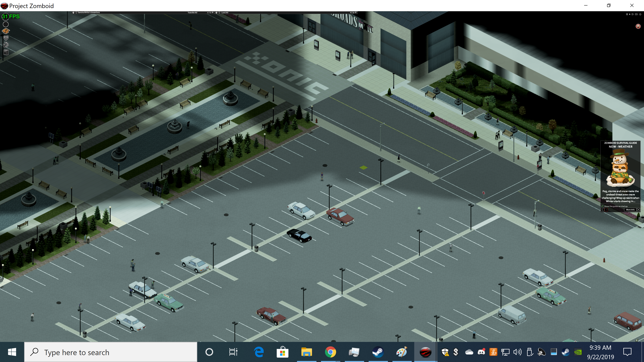
Task: Open the crafting hammer icon in left sidebar
Action: point(6,45)
